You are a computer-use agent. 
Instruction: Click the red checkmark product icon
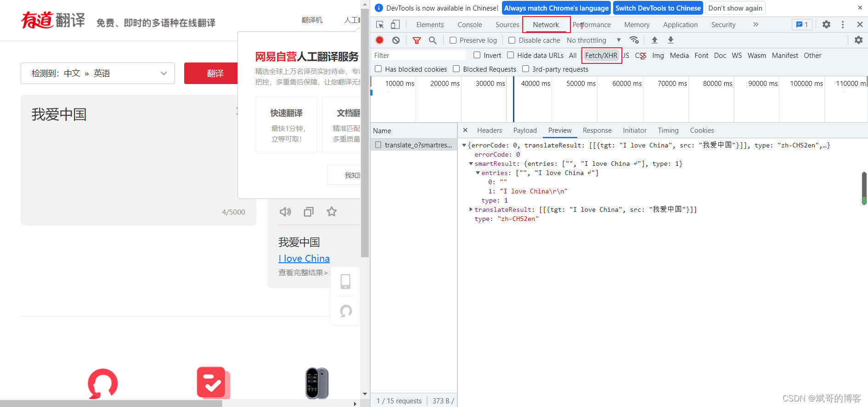(x=213, y=383)
